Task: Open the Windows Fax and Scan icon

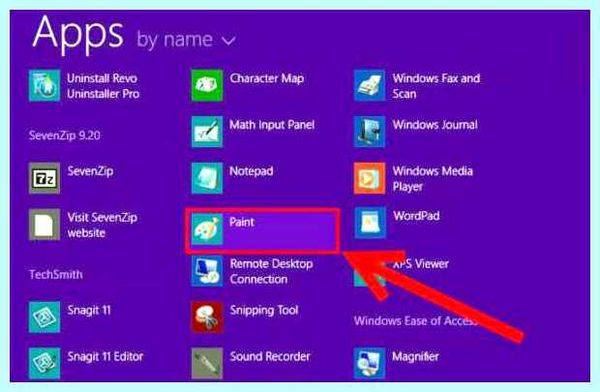Action: pos(369,85)
